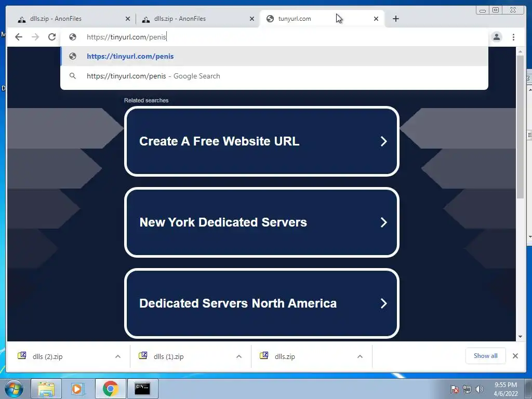Expand options for dlls.zip download

click(360, 356)
